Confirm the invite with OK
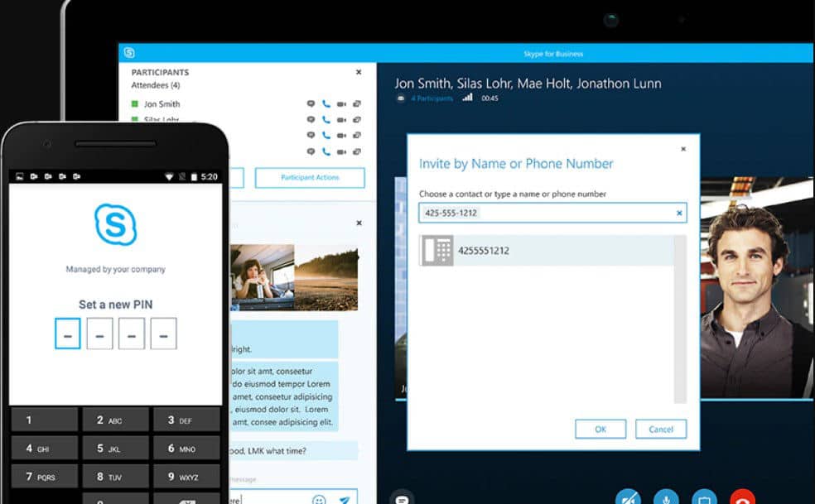 click(x=600, y=430)
